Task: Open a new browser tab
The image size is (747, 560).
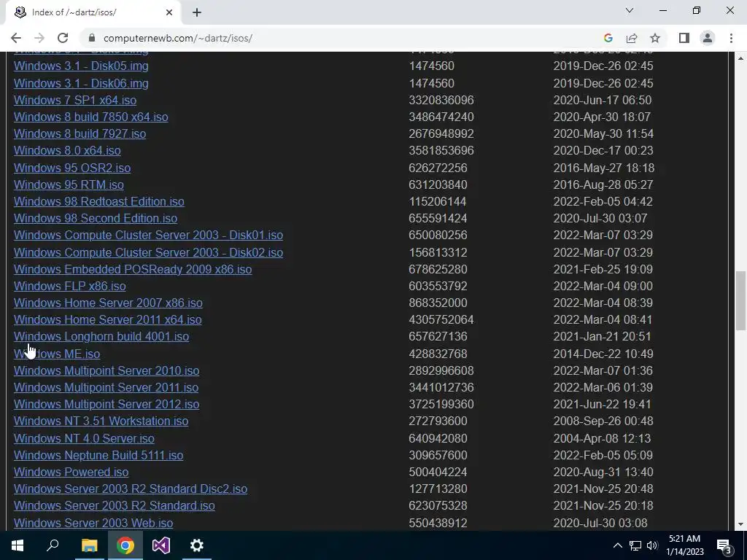Action: pos(197,12)
